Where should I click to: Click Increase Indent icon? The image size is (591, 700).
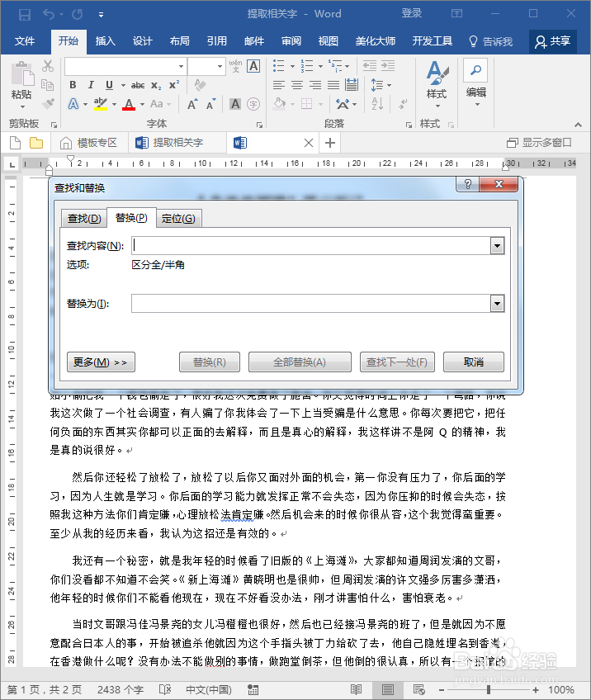[387, 66]
